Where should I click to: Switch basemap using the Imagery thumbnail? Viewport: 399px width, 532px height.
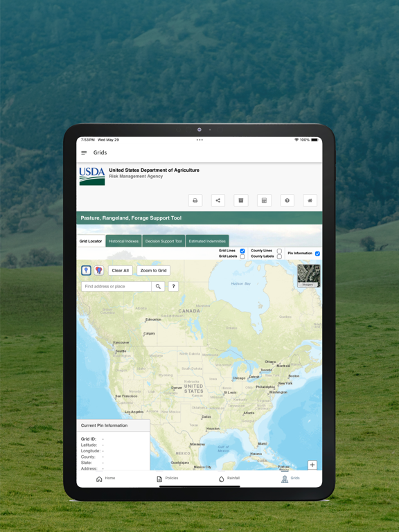click(308, 276)
